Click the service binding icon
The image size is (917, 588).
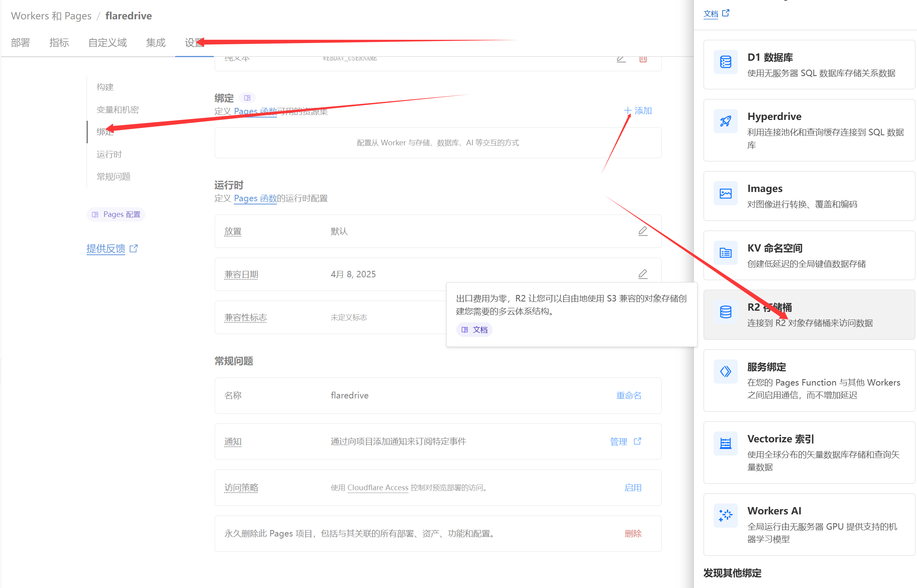click(725, 371)
